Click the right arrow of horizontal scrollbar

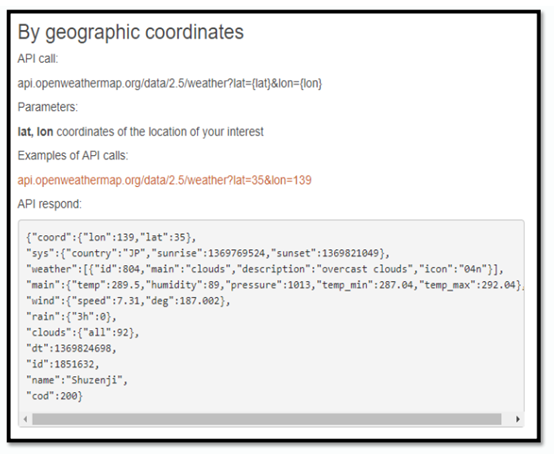[518, 419]
